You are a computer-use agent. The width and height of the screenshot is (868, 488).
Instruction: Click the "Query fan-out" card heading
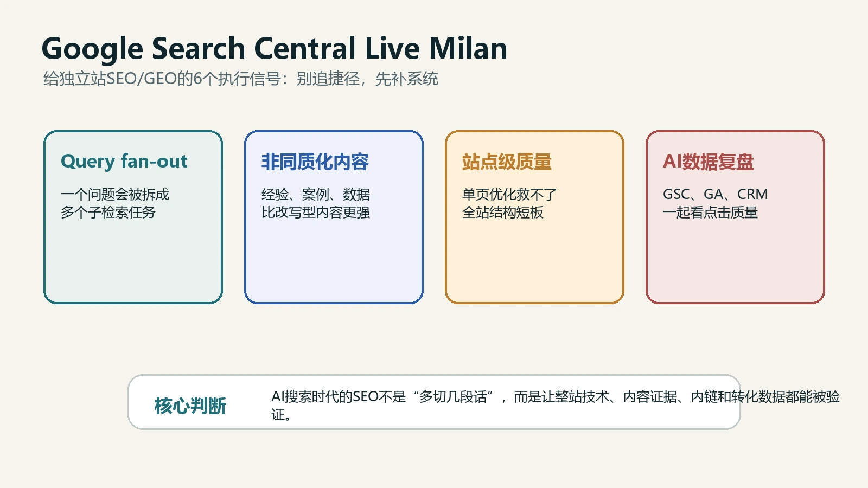tap(124, 162)
